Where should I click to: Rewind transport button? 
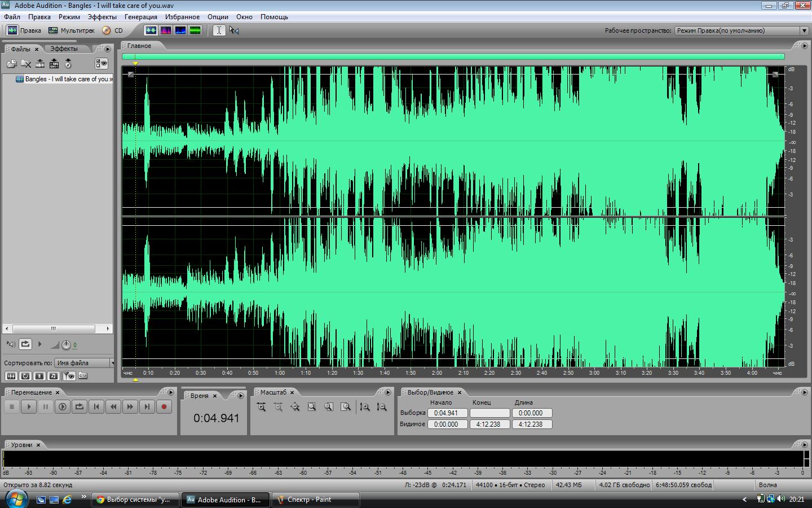[x=113, y=406]
